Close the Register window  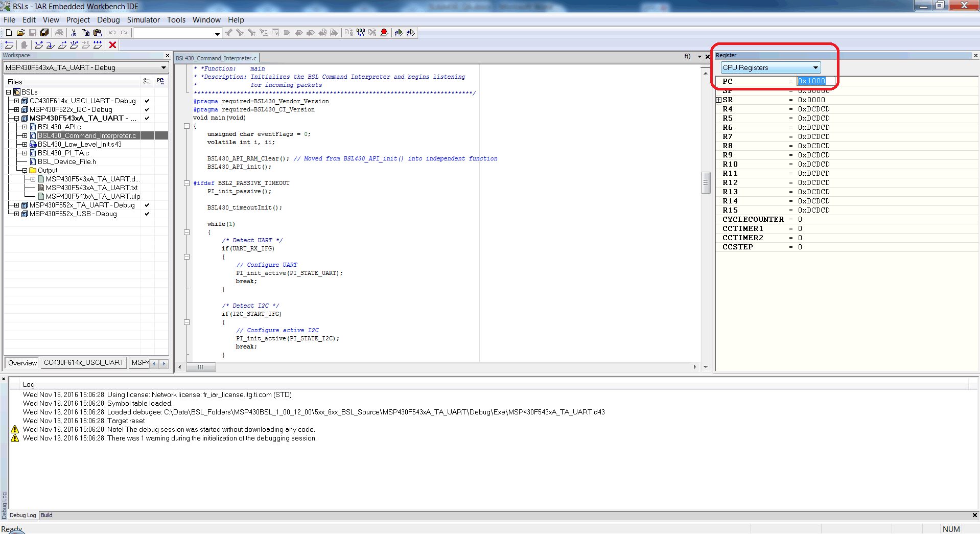975,55
